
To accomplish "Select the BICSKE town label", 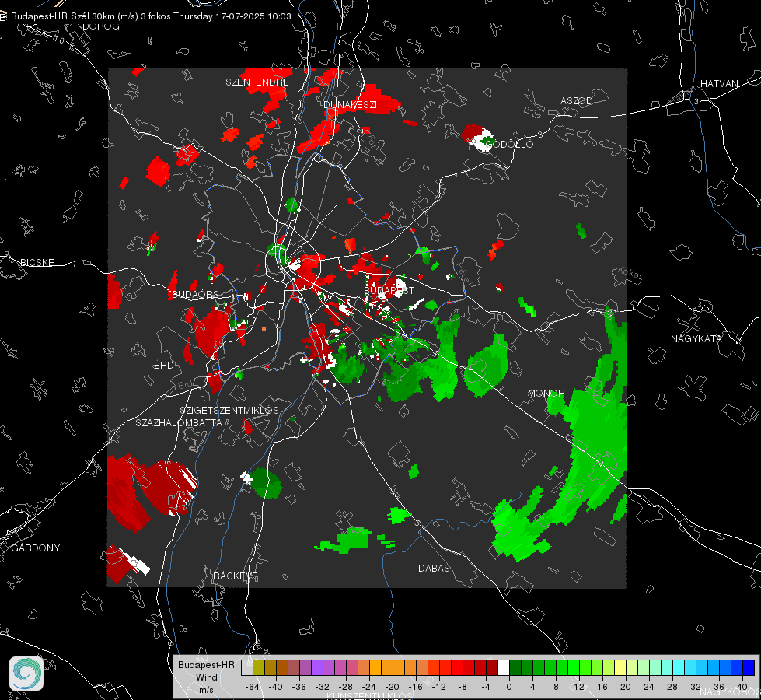I will tap(37, 263).
